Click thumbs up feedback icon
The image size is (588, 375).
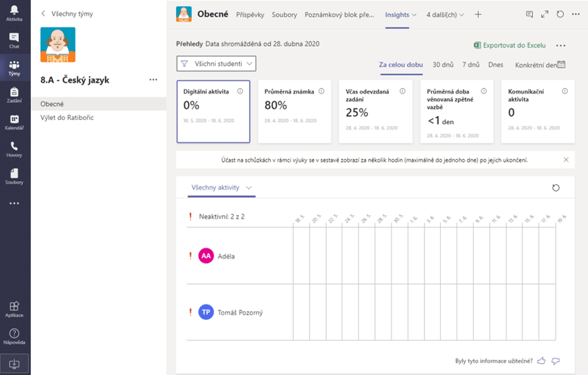pos(541,361)
